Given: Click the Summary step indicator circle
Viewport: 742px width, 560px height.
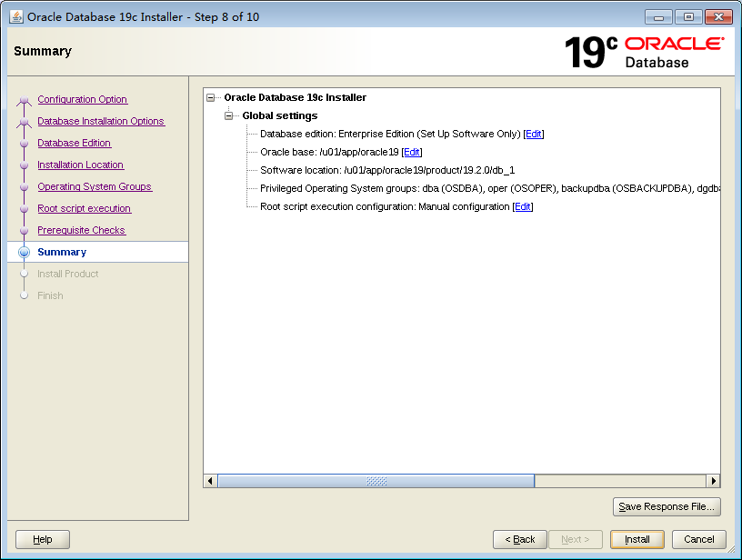Looking at the screenshot, I should [x=24, y=252].
